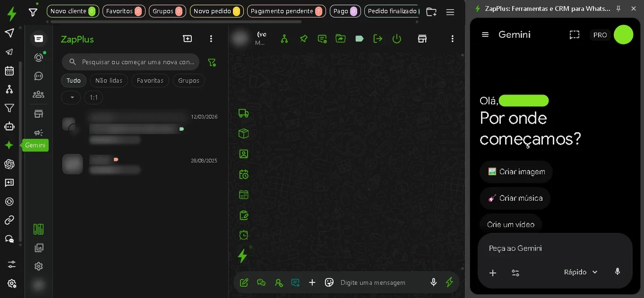Click the new chat icon next to ZapPlus

coord(188,39)
